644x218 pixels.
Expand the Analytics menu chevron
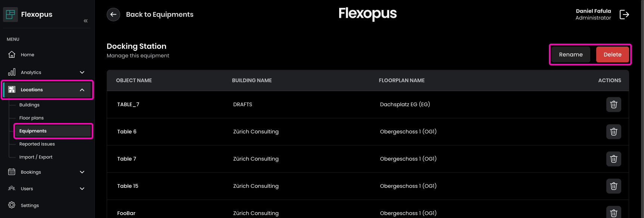82,72
